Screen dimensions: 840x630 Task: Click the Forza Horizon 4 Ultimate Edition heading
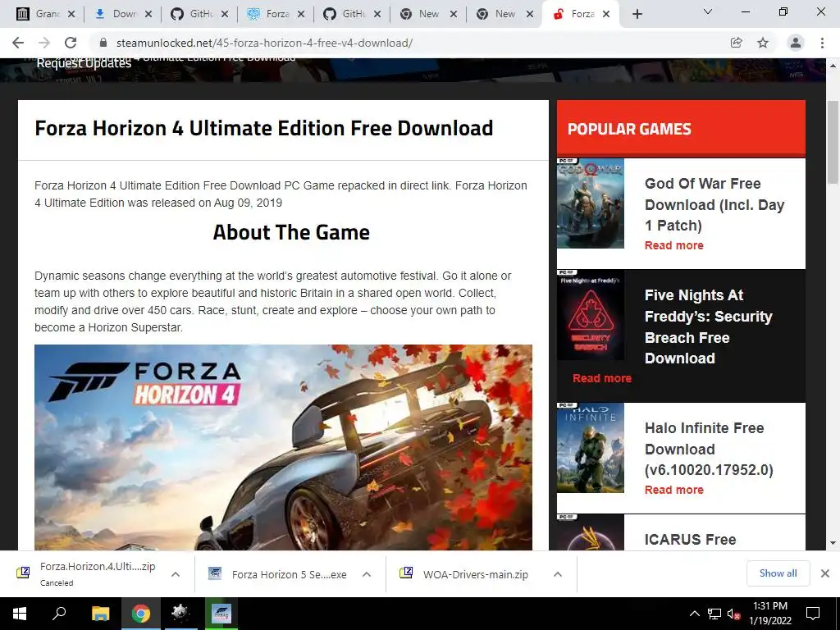(x=263, y=129)
